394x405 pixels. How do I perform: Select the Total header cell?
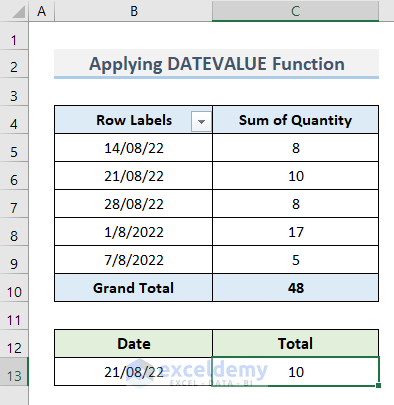pyautogui.click(x=295, y=344)
